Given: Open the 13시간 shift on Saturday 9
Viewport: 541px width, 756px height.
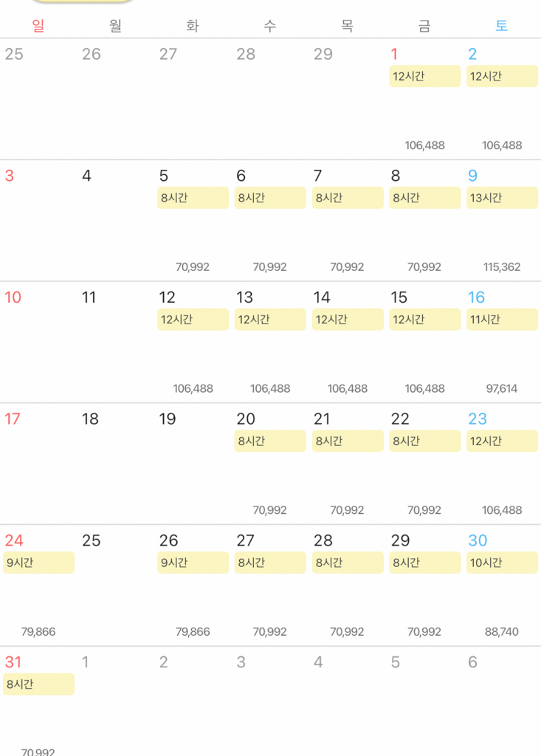Looking at the screenshot, I should 502,198.
